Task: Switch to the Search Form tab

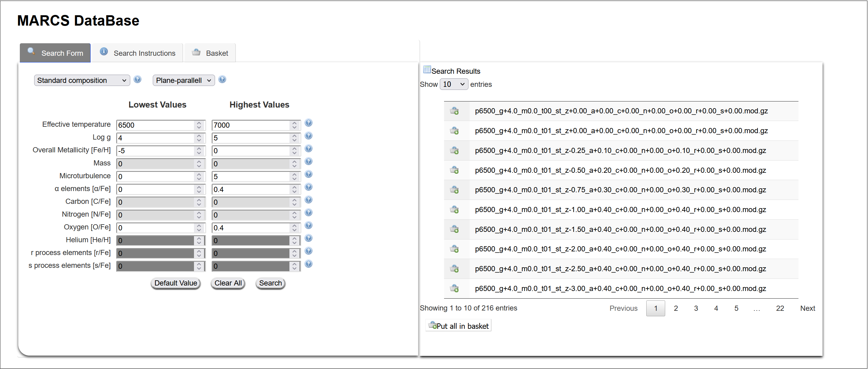Action: pyautogui.click(x=55, y=53)
